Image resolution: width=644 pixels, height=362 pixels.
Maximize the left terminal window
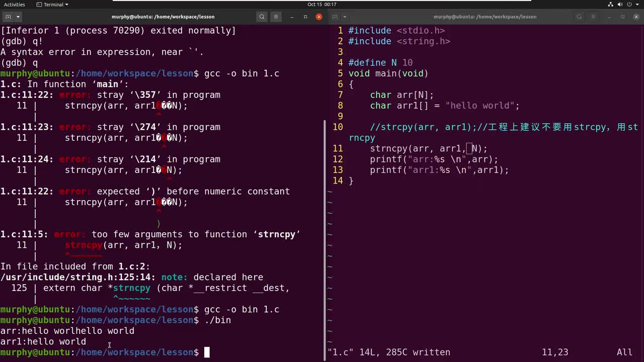[x=305, y=17]
